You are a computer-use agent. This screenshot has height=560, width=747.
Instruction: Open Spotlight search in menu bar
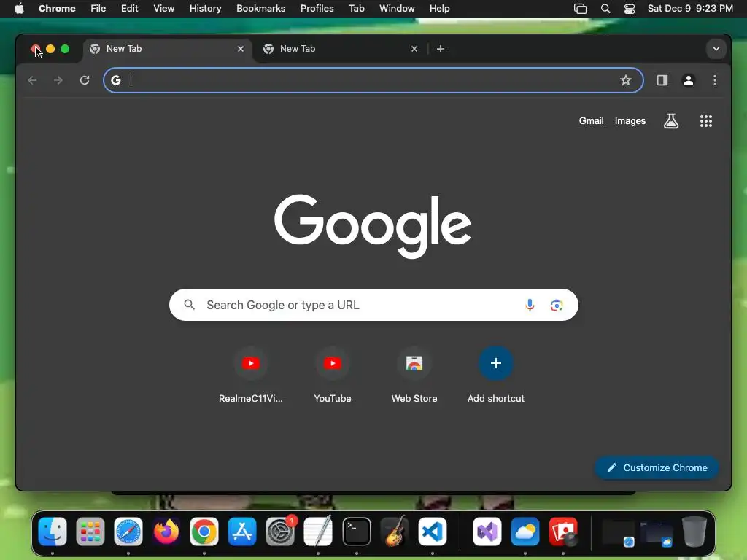point(605,9)
